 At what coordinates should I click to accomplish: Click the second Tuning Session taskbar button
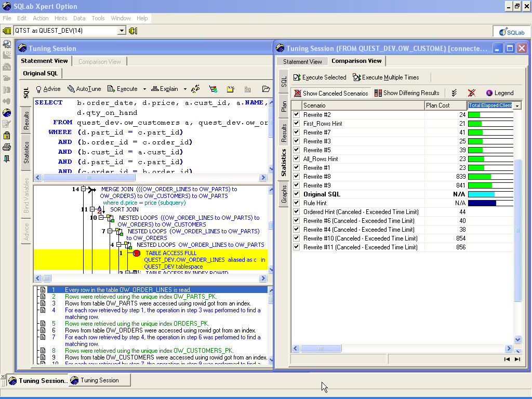click(x=100, y=380)
